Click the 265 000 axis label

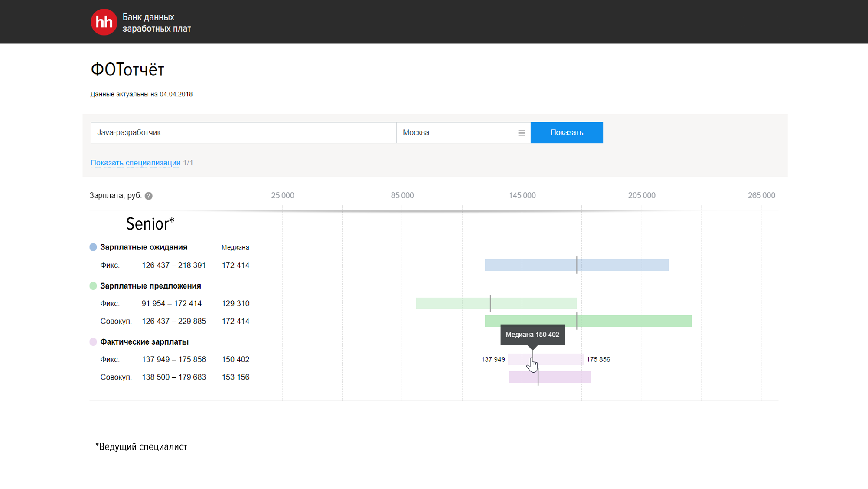pos(761,196)
